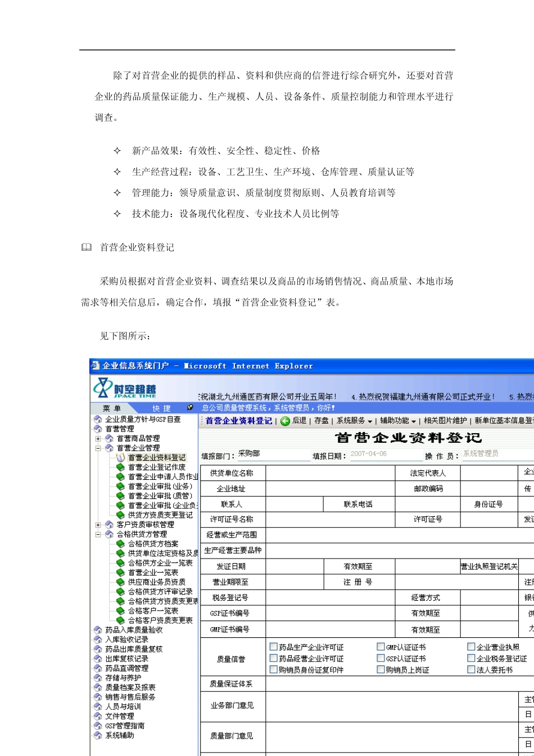The image size is (534, 756).
Task: Collapse the 合格供货方管理 tree node
Action: point(98,534)
